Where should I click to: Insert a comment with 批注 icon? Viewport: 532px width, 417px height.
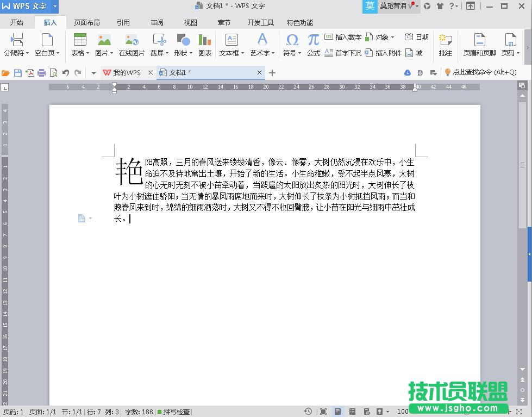445,45
